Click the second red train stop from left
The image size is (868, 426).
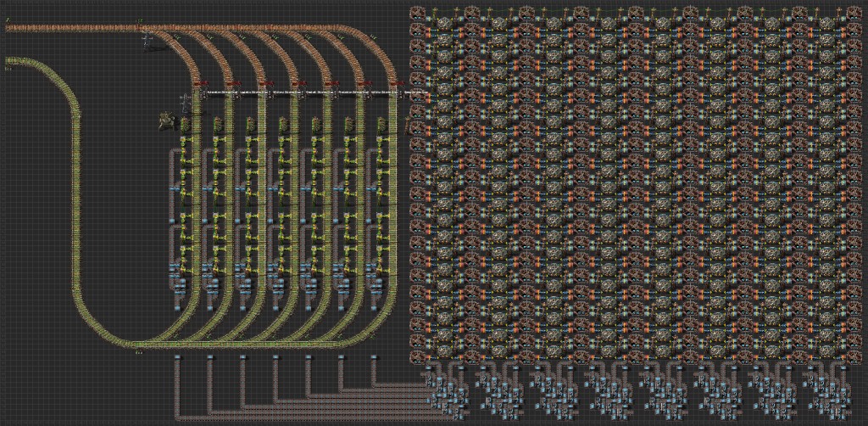(232, 82)
